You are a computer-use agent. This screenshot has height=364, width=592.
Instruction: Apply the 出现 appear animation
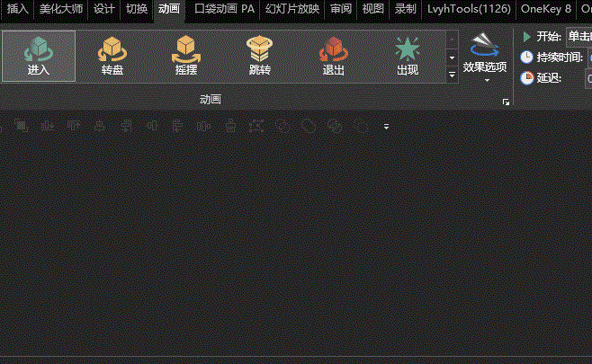pyautogui.click(x=407, y=56)
